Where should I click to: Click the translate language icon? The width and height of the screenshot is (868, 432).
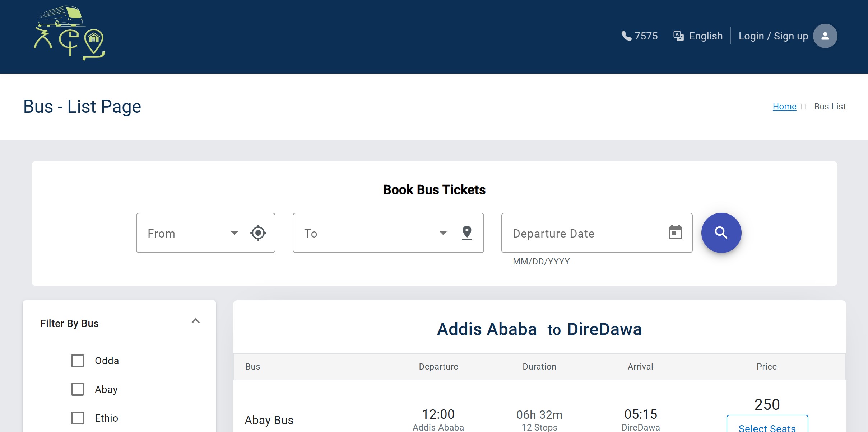pyautogui.click(x=678, y=36)
